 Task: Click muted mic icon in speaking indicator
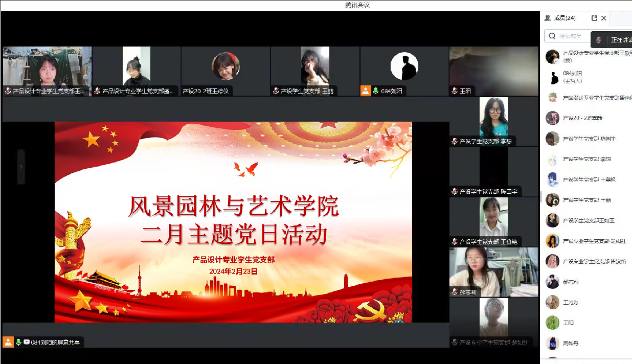tap(599, 40)
